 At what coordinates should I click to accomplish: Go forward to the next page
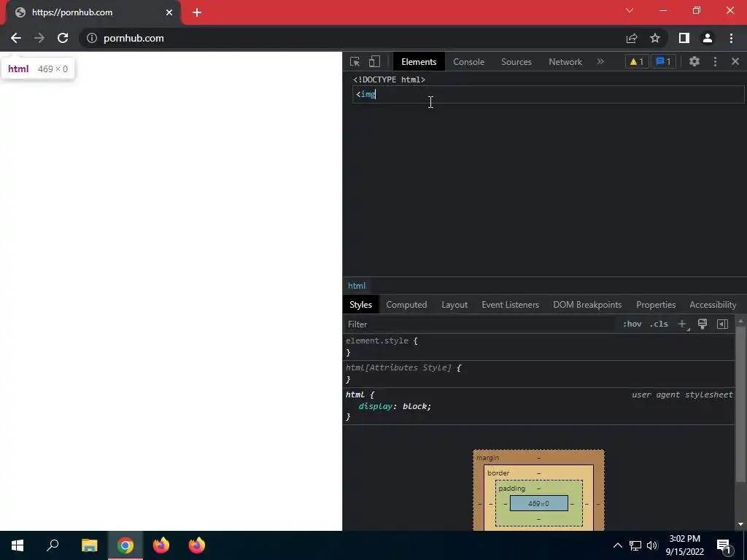(39, 38)
